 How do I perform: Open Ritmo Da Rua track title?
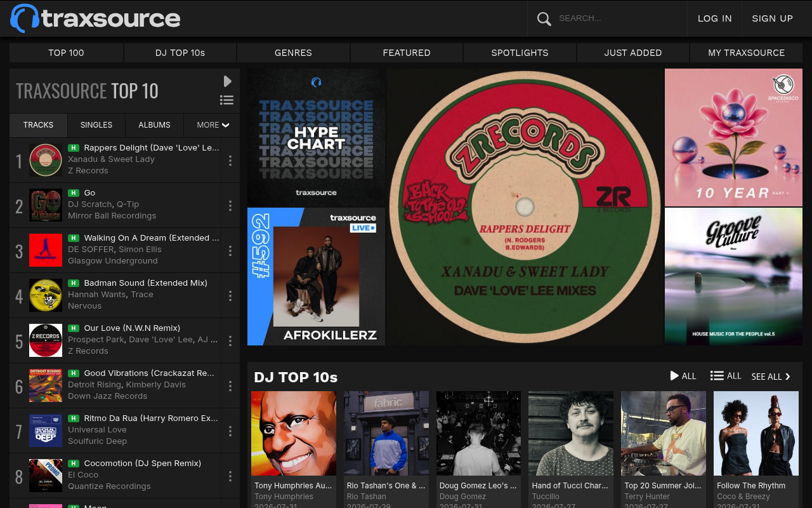click(151, 418)
